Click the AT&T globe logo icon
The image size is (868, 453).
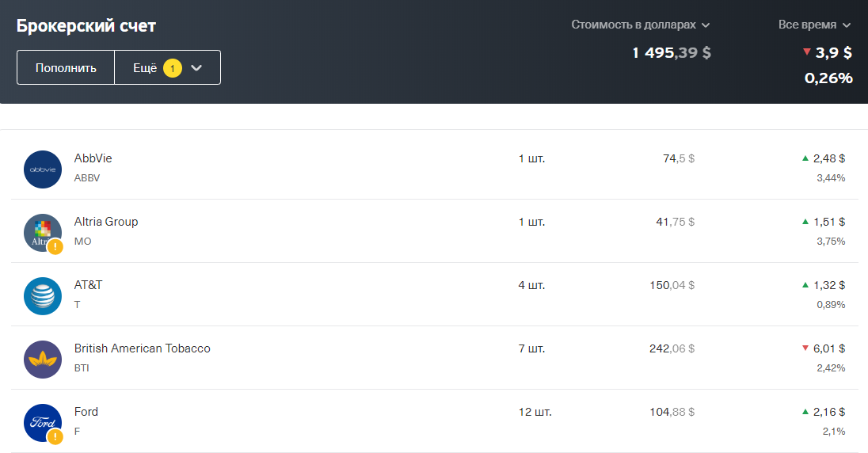pyautogui.click(x=43, y=296)
